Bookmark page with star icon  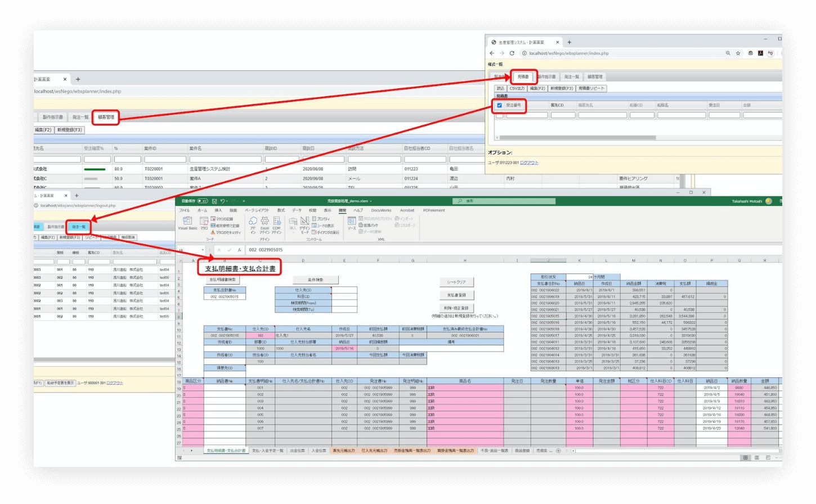[x=738, y=53]
